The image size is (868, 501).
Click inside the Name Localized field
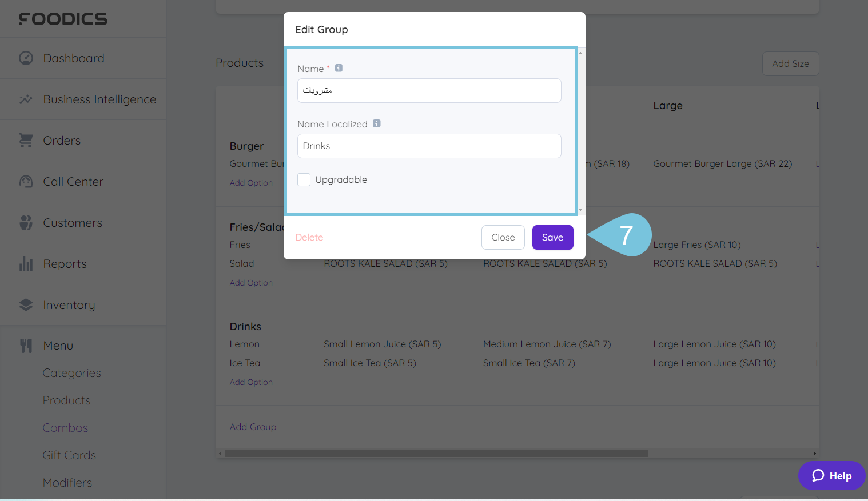[x=429, y=146]
